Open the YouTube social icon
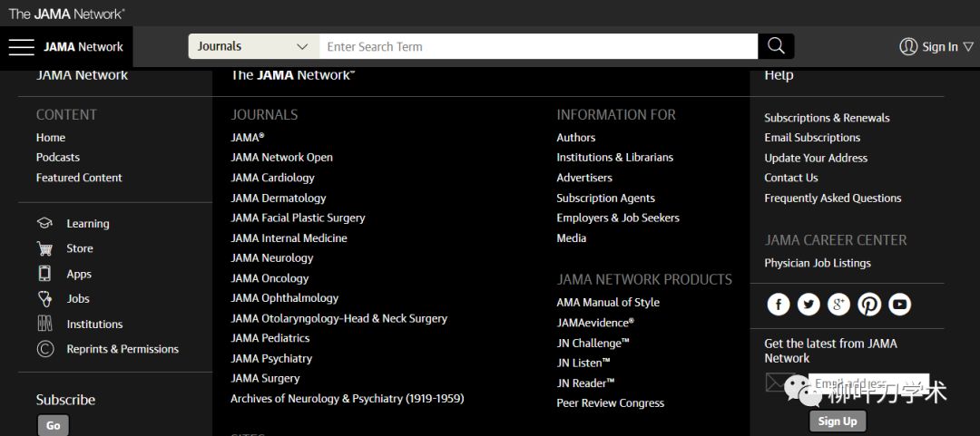 899,305
